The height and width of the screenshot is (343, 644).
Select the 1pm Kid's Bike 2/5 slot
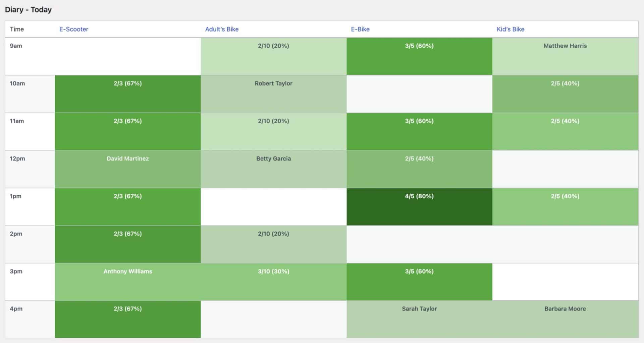click(565, 207)
